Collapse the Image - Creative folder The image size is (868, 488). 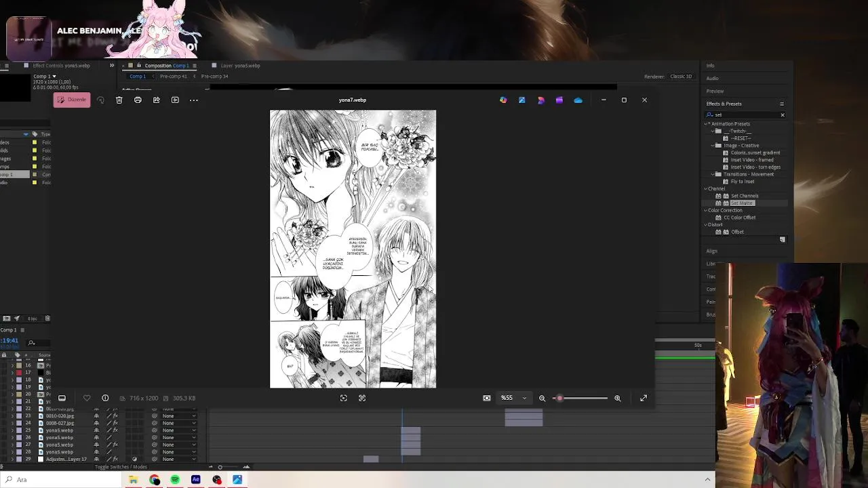coord(713,146)
